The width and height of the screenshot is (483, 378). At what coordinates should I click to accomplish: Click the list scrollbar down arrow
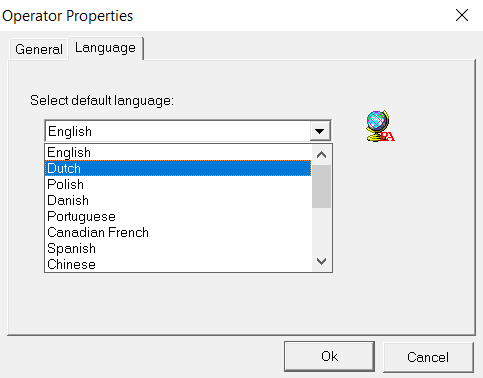click(321, 261)
